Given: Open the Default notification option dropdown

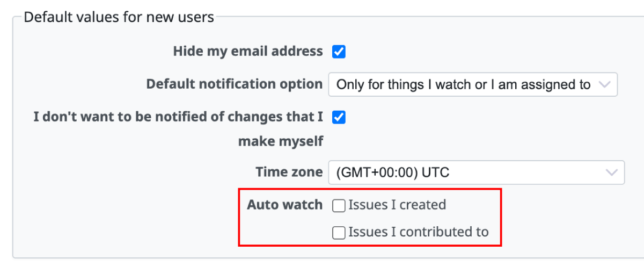Looking at the screenshot, I should tap(472, 85).
